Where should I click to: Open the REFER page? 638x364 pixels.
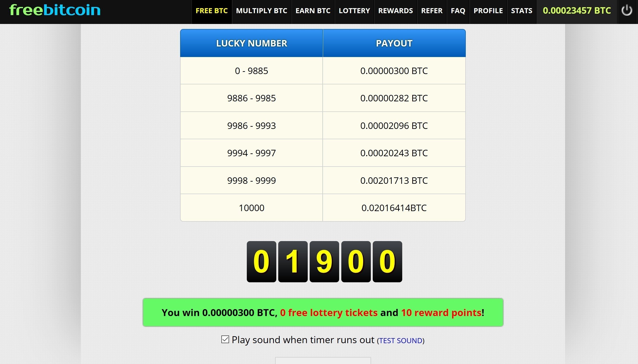tap(431, 11)
